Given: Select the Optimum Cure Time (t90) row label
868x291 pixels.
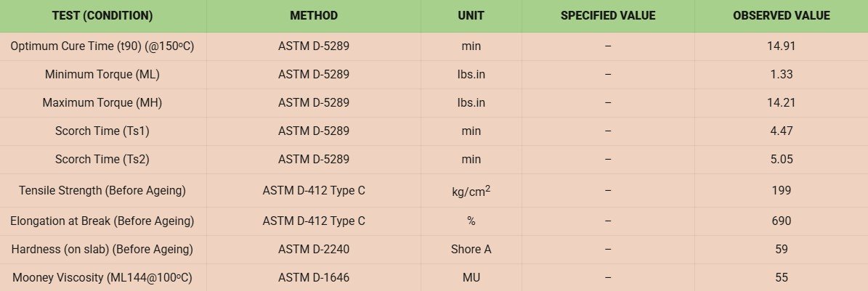Looking at the screenshot, I should tap(102, 46).
